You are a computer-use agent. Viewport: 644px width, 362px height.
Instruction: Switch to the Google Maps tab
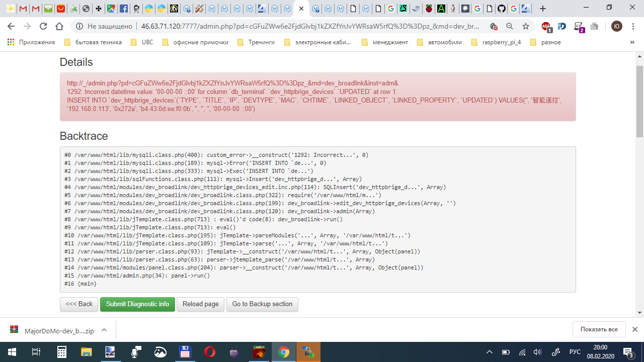(x=111, y=9)
